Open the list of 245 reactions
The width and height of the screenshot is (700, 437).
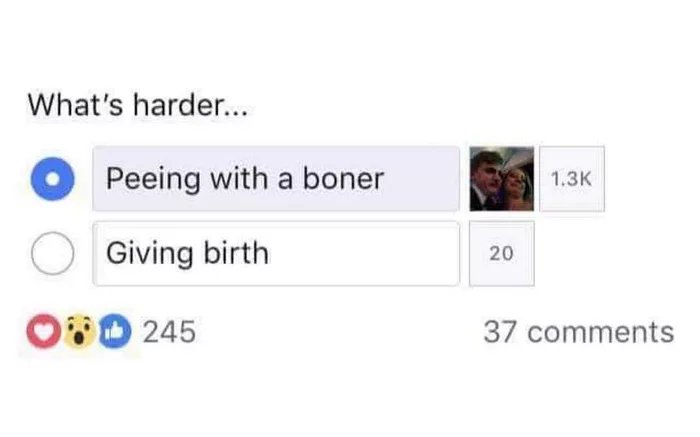point(168,331)
